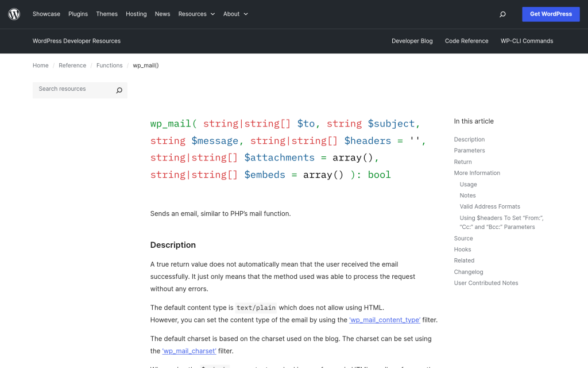
Task: Click the text/plain inline code
Action: pos(256,308)
